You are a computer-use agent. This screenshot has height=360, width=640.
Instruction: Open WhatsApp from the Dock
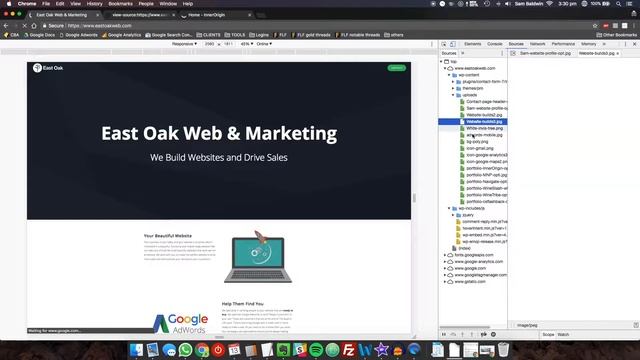click(185, 350)
